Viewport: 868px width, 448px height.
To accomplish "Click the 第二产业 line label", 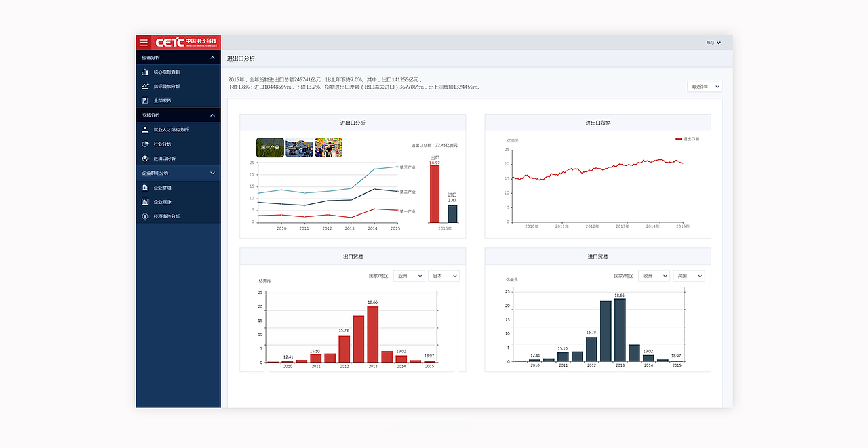I will click(408, 192).
